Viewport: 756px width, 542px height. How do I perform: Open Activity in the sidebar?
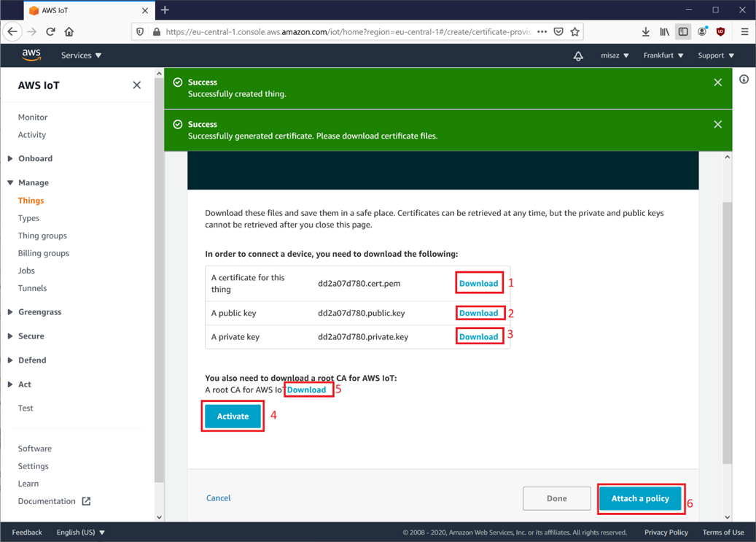click(x=32, y=135)
